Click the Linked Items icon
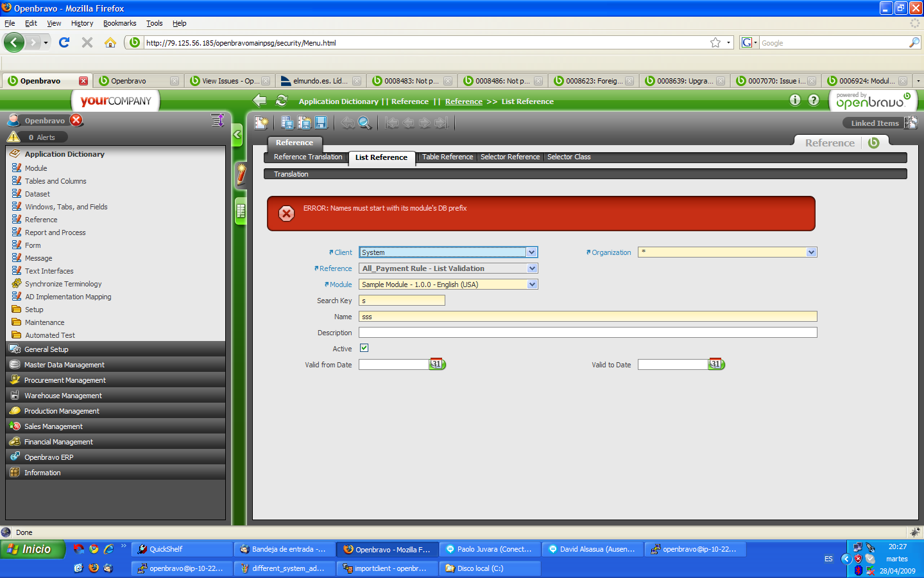 click(x=911, y=123)
